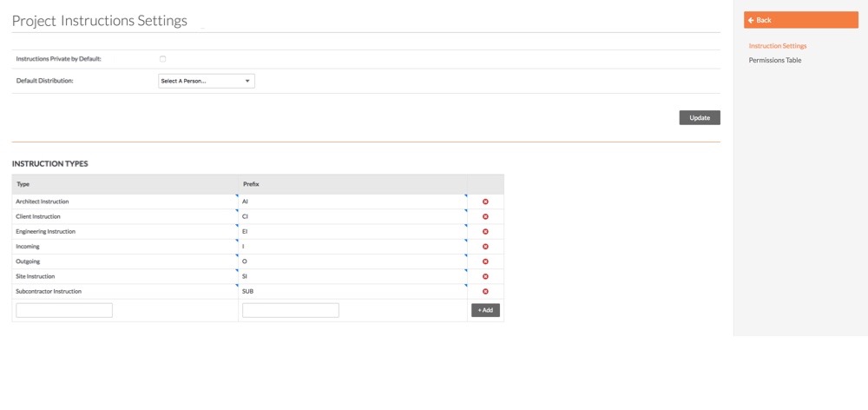Delete the Site Instruction row

tap(485, 276)
